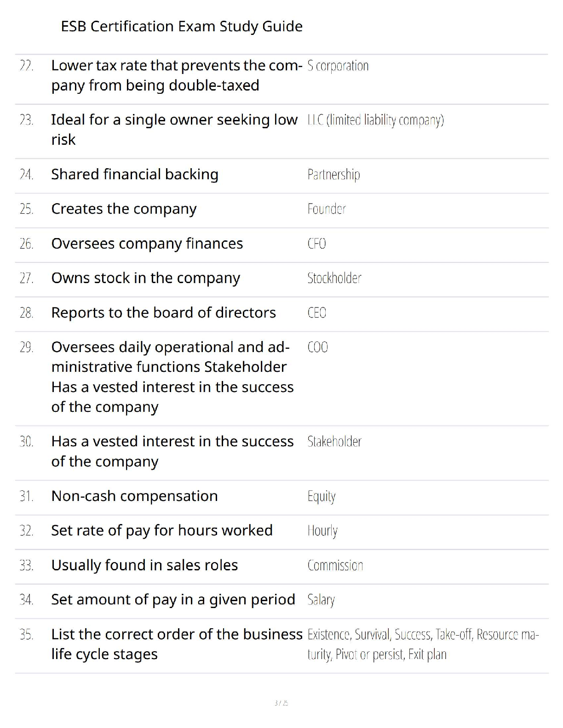563x728 pixels.
Task: Select the Founder answer
Action: point(327,209)
